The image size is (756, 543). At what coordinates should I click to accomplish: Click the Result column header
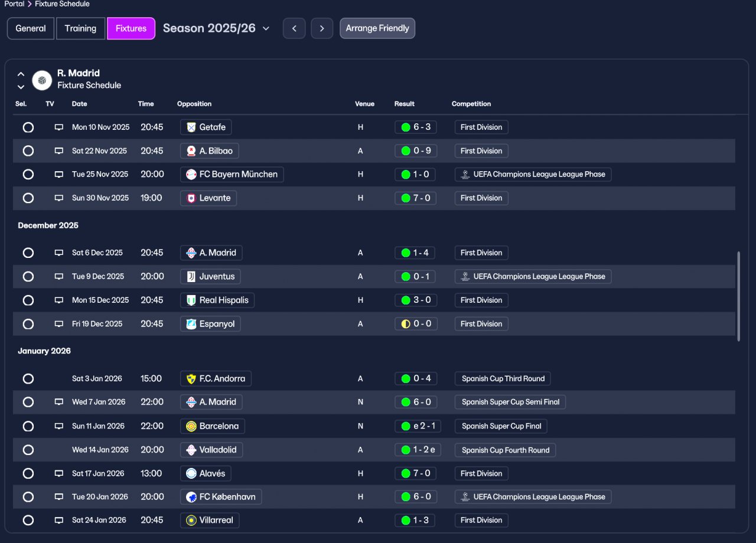405,104
